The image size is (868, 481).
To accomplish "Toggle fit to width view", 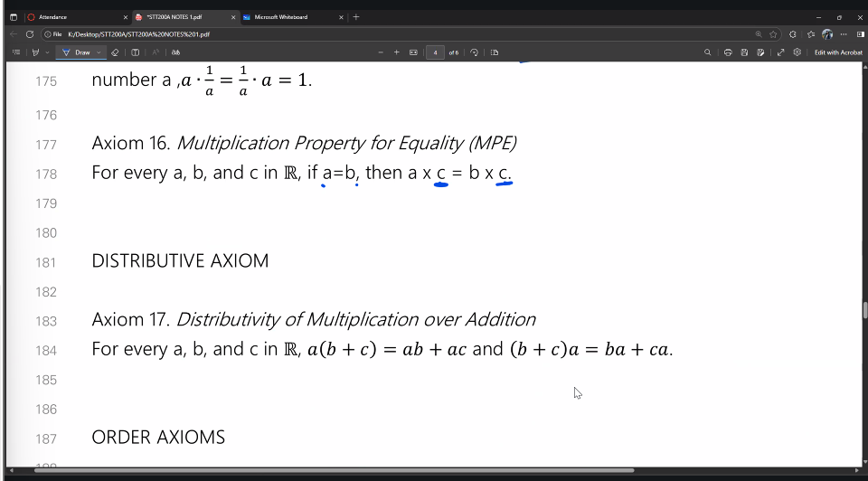I will pyautogui.click(x=413, y=52).
